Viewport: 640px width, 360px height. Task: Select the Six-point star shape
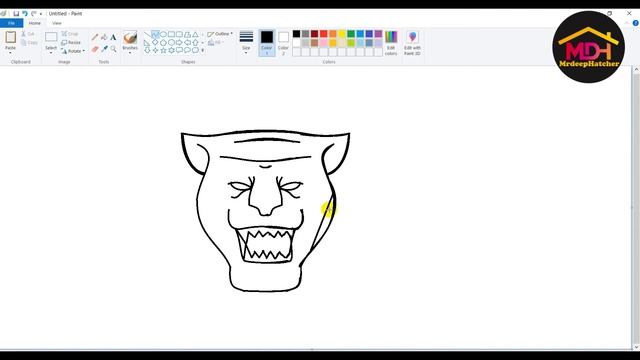(x=171, y=50)
